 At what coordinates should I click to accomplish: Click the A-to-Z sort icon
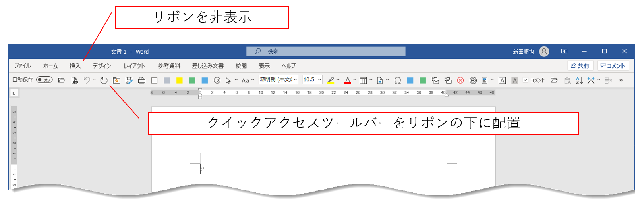point(579,80)
